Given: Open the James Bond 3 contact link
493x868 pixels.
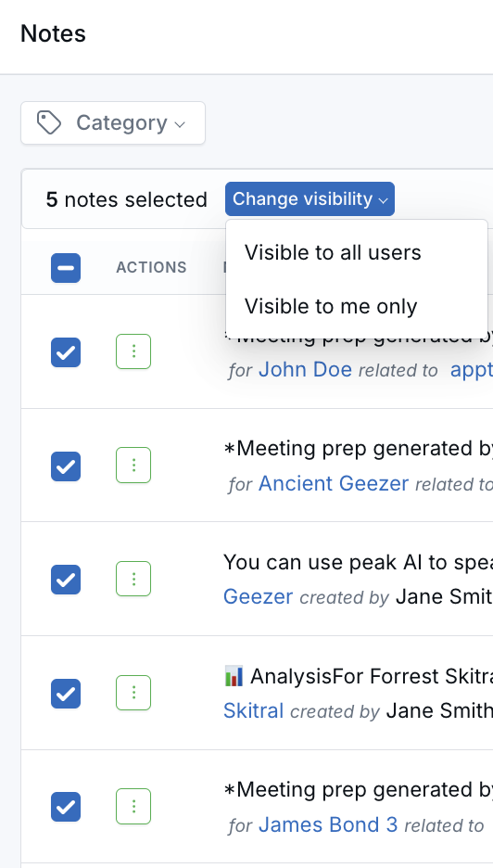Looking at the screenshot, I should click(328, 824).
